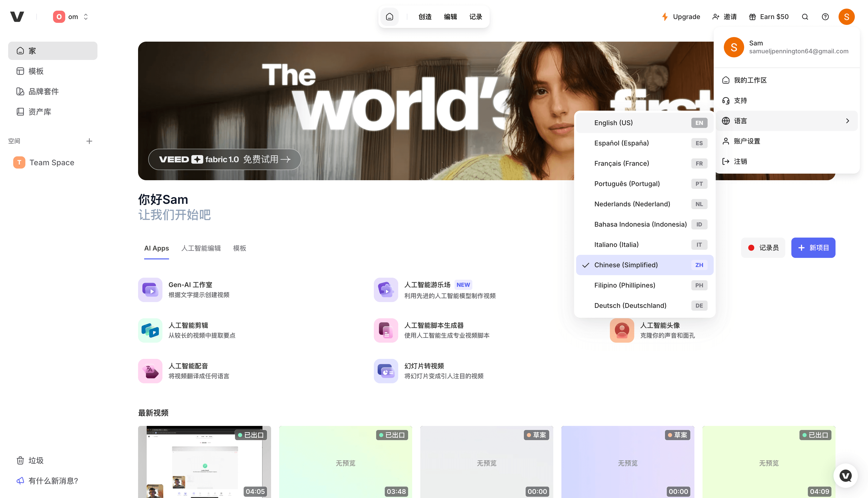Open the help question-mark icon
Screen dimensions: 868x498
[825, 16]
